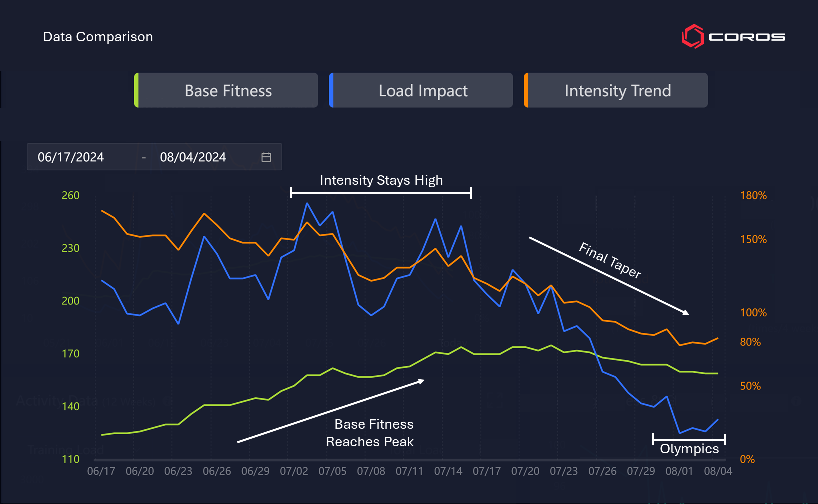The height and width of the screenshot is (504, 818).
Task: Toggle the Load Impact series button
Action: (423, 91)
